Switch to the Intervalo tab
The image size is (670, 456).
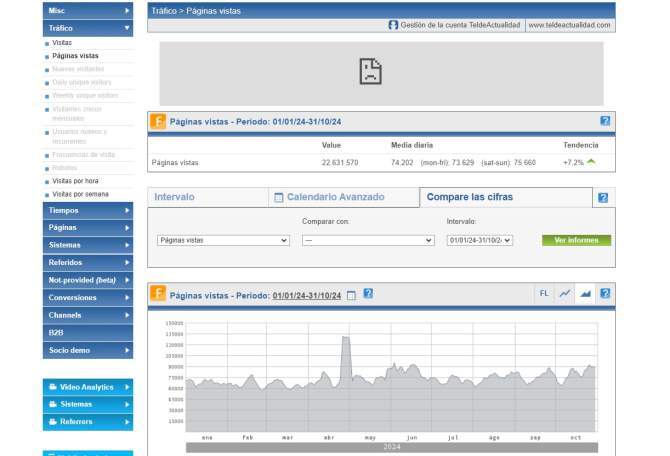(x=175, y=197)
